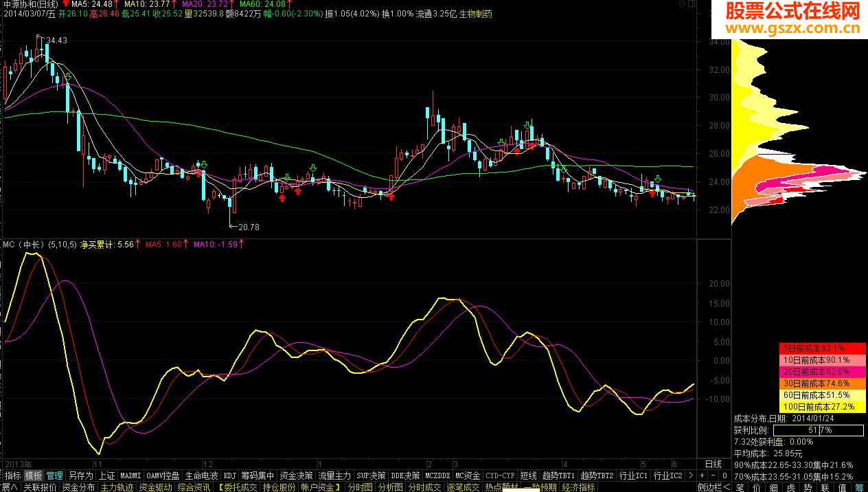Viewport: 868px width, 492px height.
Task: Open the 委托成交 tab
Action: coord(238,487)
